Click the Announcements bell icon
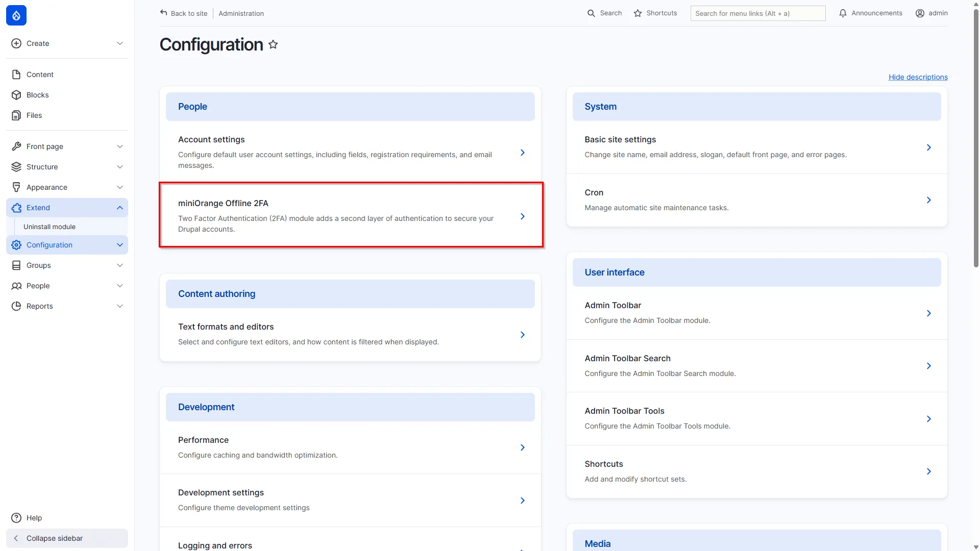Screen dimensions: 980x551 843,13
